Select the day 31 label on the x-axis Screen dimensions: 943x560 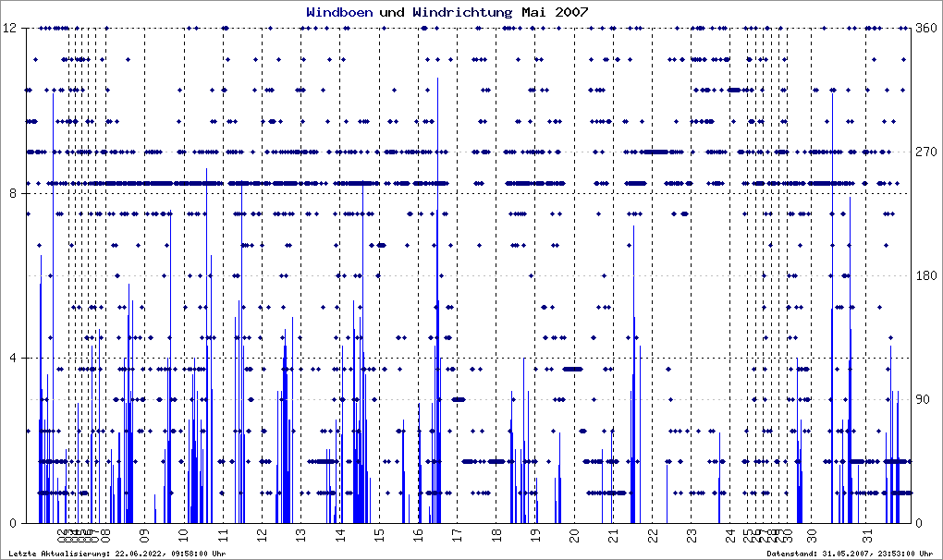point(866,531)
